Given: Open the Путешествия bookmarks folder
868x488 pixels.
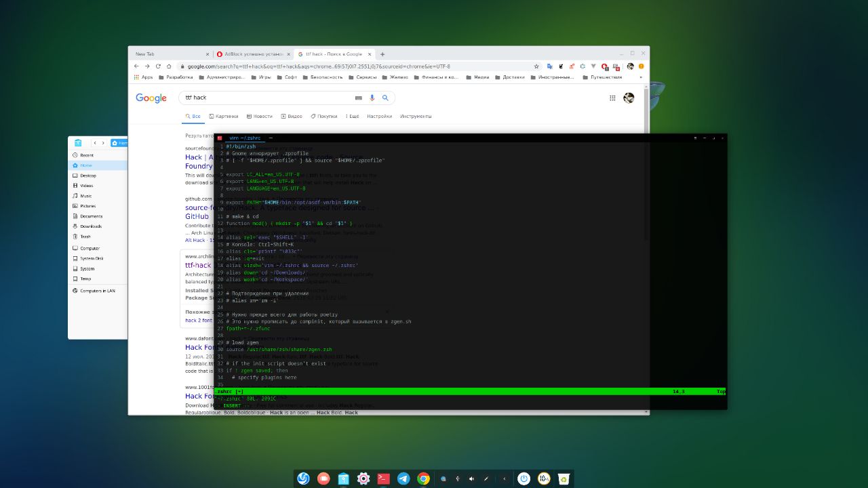Looking at the screenshot, I should tap(602, 77).
